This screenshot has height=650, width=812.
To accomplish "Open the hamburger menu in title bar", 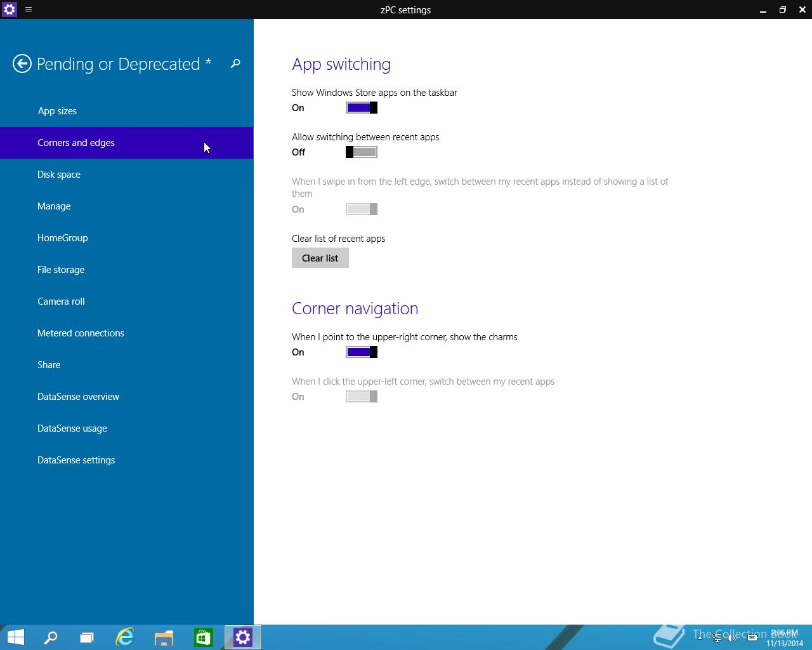I will click(x=29, y=10).
